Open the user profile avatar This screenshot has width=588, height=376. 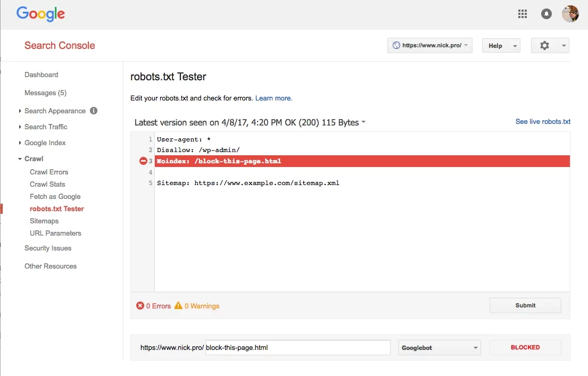click(570, 14)
